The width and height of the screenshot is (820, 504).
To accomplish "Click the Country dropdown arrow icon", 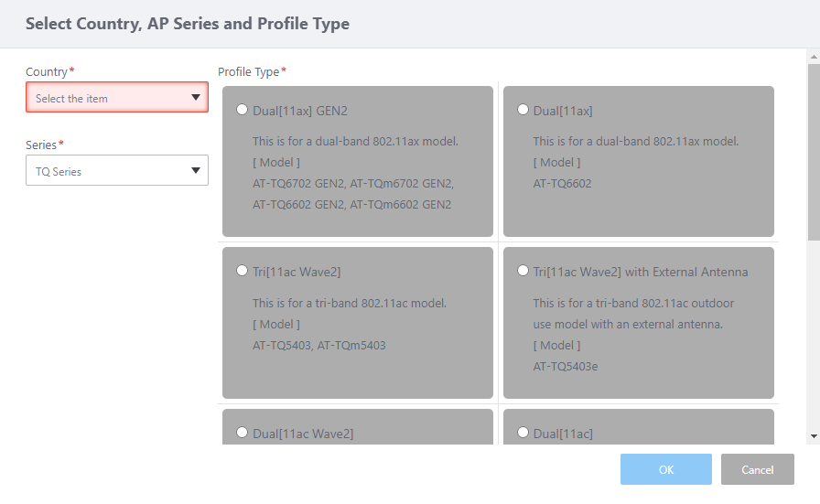I will tap(195, 98).
